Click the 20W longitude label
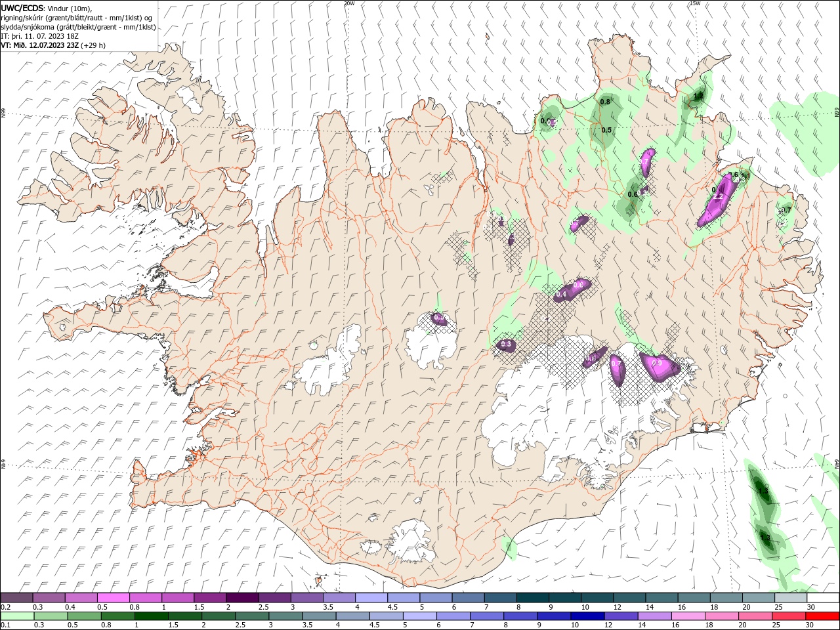The height and width of the screenshot is (630, 840). pyautogui.click(x=349, y=3)
